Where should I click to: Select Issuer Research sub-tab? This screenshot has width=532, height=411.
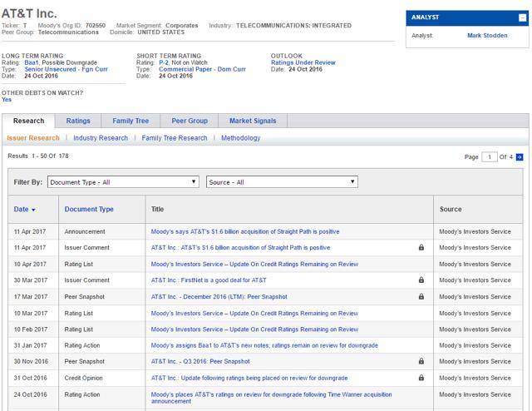(x=33, y=138)
